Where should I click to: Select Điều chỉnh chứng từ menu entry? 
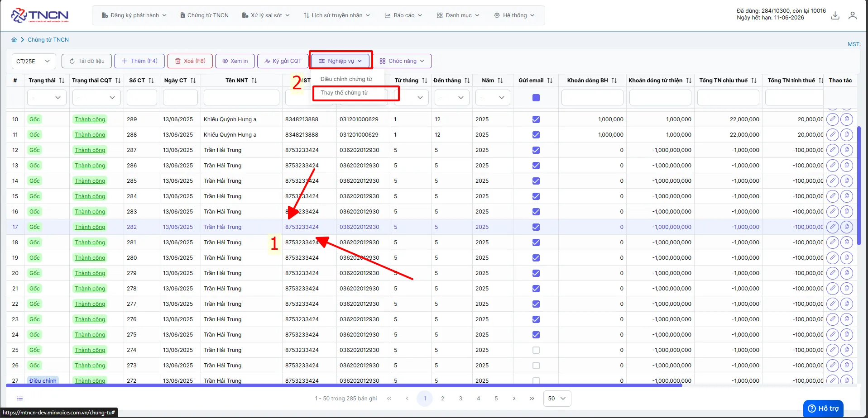click(x=346, y=79)
